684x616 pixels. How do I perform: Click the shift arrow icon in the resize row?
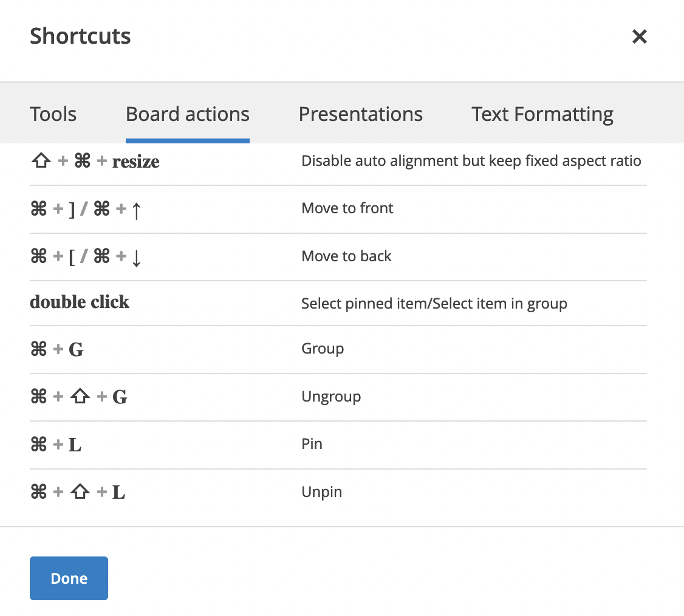coord(41,160)
